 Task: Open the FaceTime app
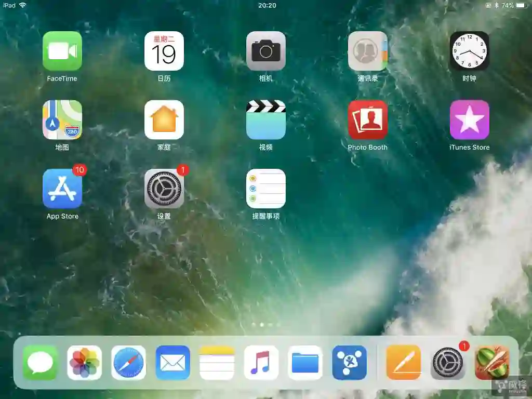pos(62,51)
